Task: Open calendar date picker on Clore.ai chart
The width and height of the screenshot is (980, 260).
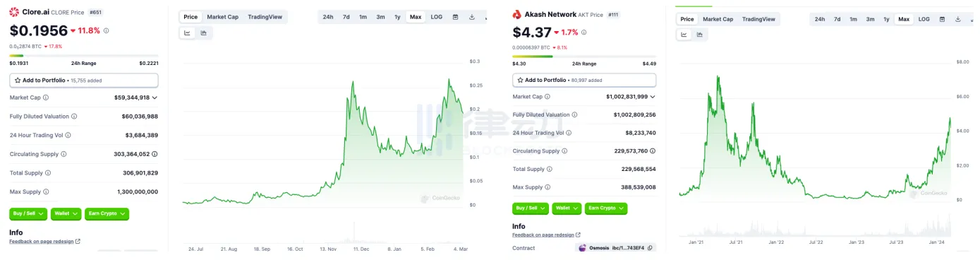Action: click(x=455, y=17)
